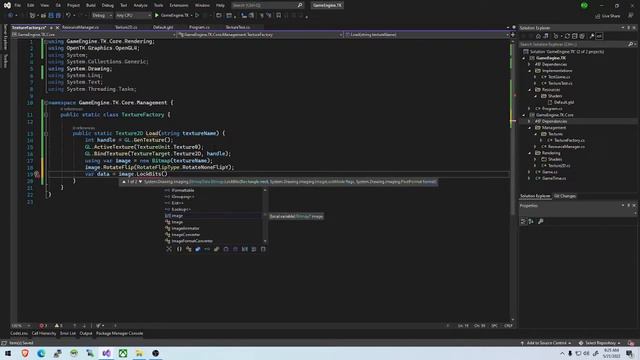This screenshot has height=360, width=640.
Task: Click the Solution Explorer refresh icon
Action: pos(567,36)
